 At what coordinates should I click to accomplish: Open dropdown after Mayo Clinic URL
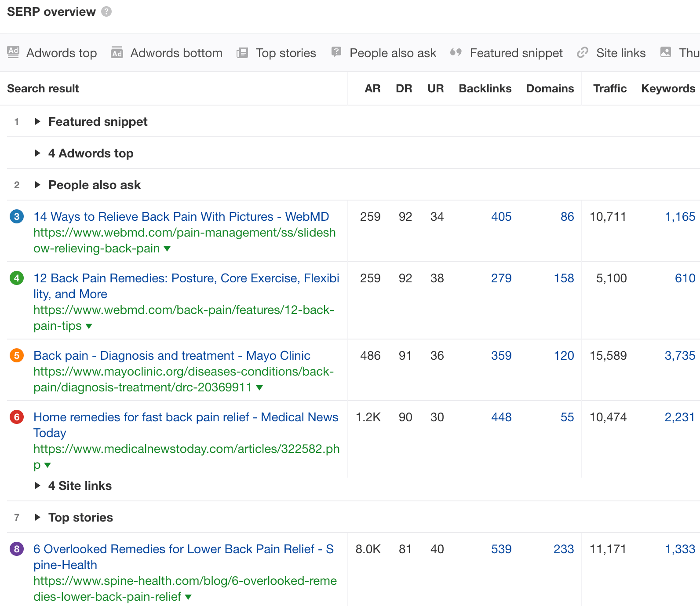pyautogui.click(x=259, y=388)
